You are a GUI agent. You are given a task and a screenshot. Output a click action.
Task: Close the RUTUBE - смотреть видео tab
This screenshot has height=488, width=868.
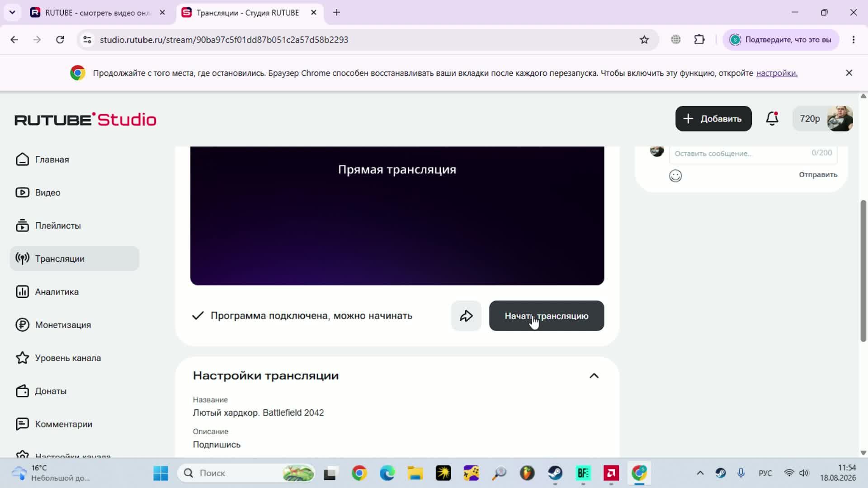pyautogui.click(x=162, y=13)
